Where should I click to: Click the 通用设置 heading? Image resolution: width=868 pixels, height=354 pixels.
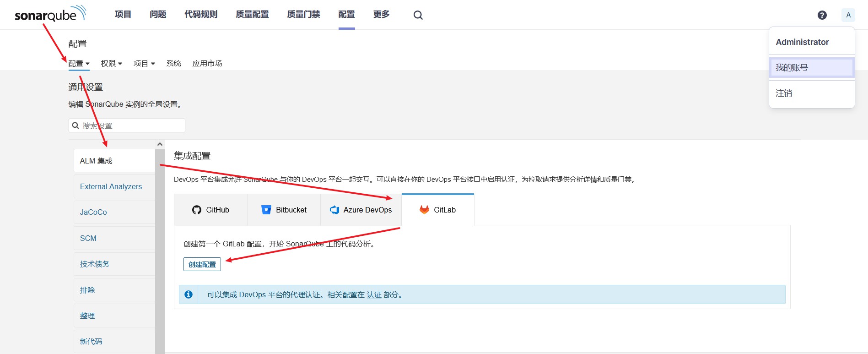pyautogui.click(x=86, y=87)
